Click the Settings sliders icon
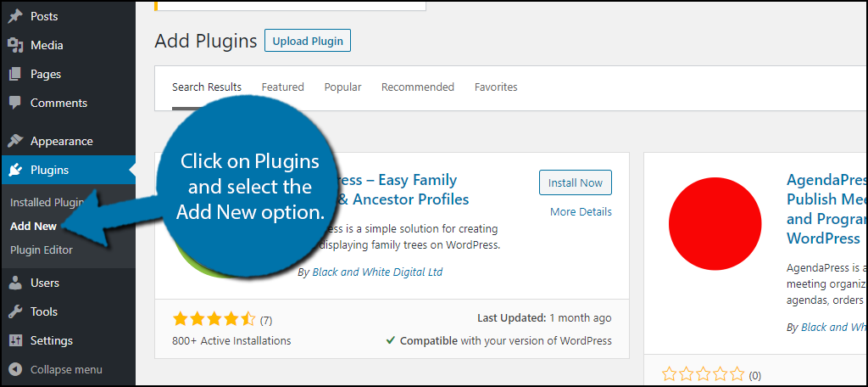Screen dimensions: 868x387 pos(15,340)
